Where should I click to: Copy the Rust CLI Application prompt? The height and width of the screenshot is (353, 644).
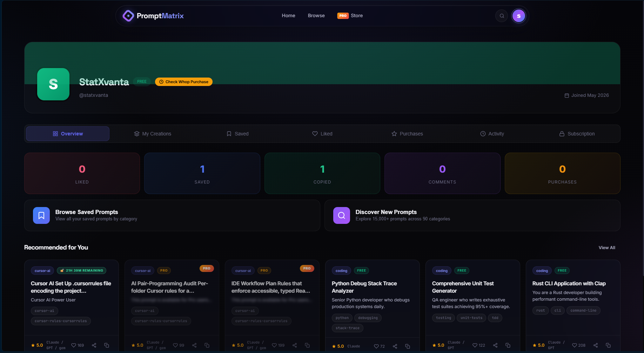608,345
